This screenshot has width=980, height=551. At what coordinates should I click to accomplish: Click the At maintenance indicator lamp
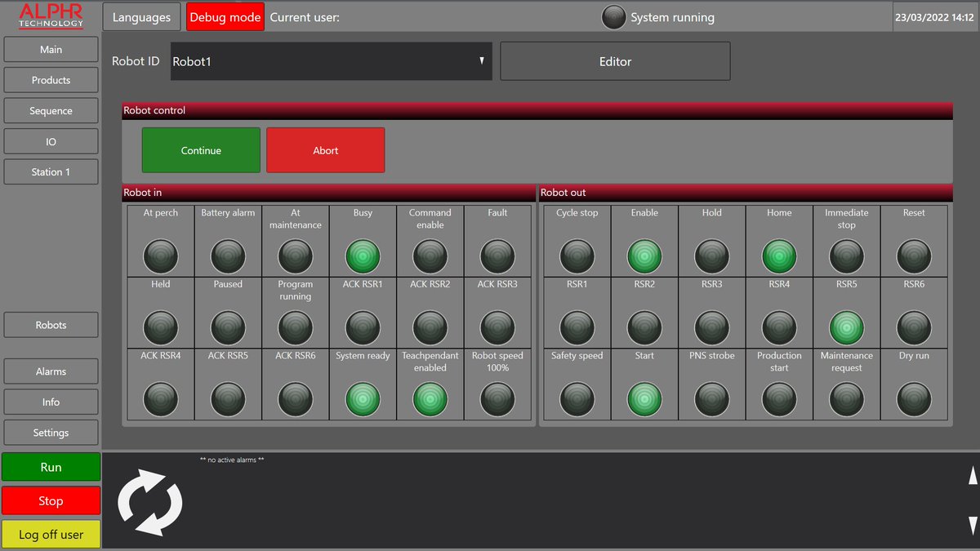coord(296,256)
